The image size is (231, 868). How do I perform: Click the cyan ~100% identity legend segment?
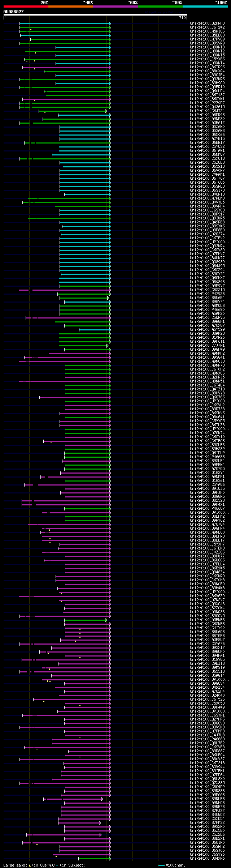[x=205, y=7]
